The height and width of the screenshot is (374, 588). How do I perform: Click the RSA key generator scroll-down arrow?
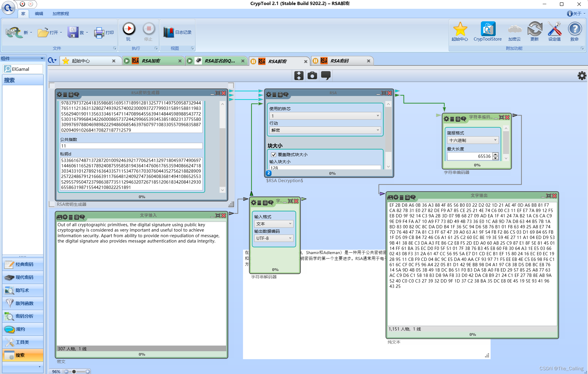pos(223,190)
